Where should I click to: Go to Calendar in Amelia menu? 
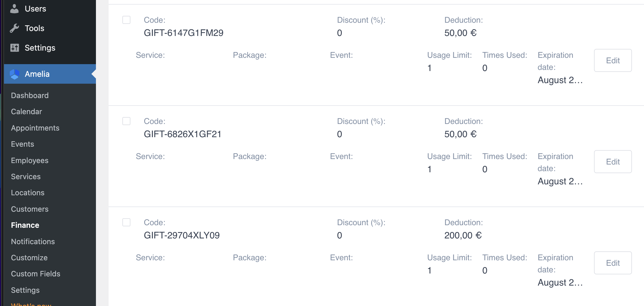point(26,112)
